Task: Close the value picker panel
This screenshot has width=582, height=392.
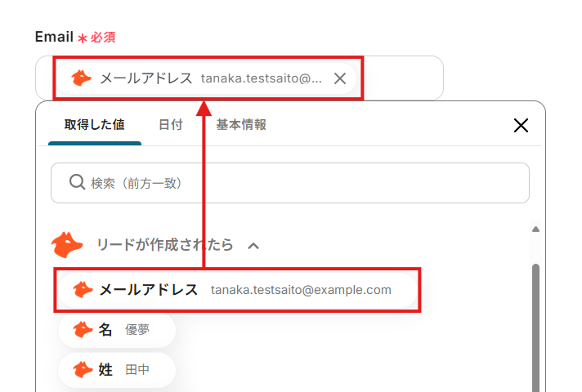Action: [521, 125]
